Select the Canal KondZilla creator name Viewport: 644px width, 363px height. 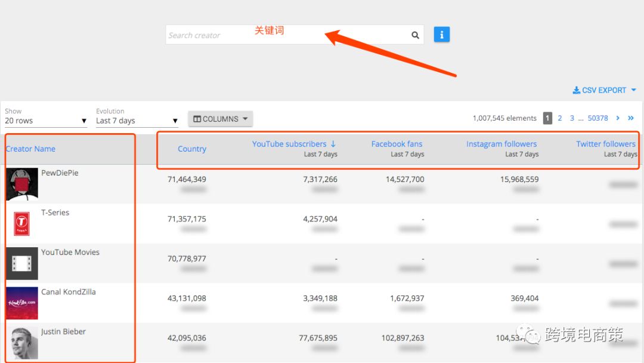pos(68,292)
